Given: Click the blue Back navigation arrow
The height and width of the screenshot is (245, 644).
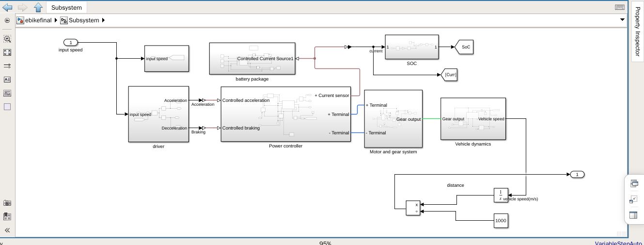Looking at the screenshot, I should [x=7, y=7].
